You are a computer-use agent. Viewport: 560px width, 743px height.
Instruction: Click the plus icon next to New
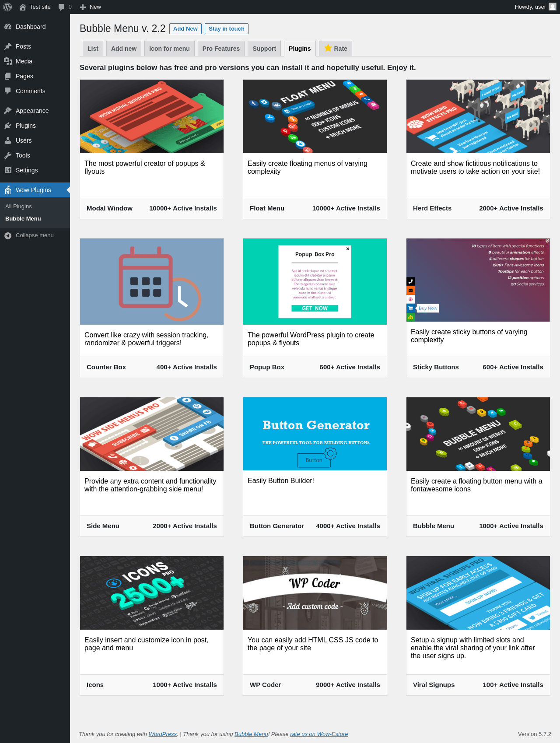pyautogui.click(x=83, y=7)
